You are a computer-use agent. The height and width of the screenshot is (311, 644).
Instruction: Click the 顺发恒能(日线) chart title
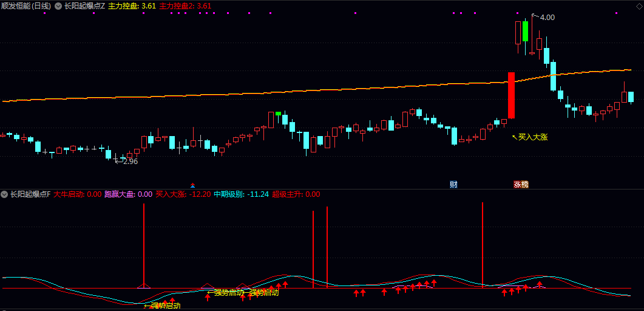pos(26,6)
